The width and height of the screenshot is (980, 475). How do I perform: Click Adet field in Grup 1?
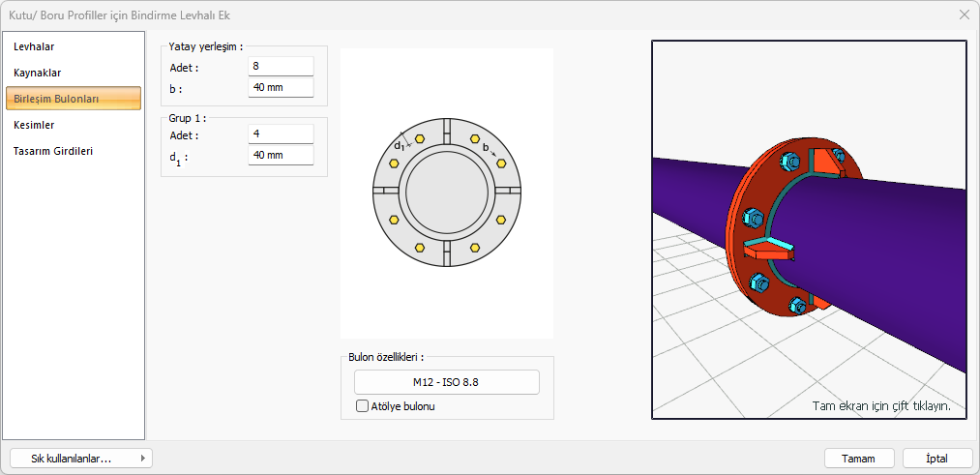click(281, 134)
